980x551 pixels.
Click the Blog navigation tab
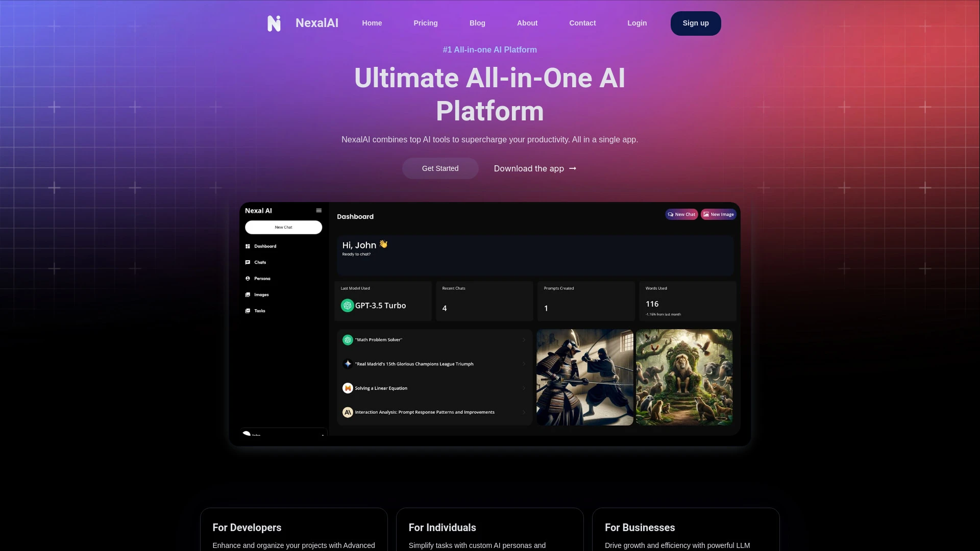coord(477,23)
